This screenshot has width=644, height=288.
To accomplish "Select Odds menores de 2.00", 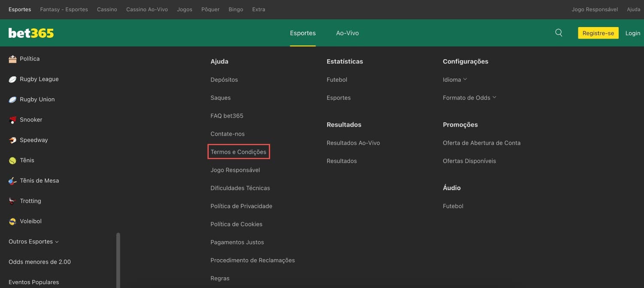I will point(39,262).
